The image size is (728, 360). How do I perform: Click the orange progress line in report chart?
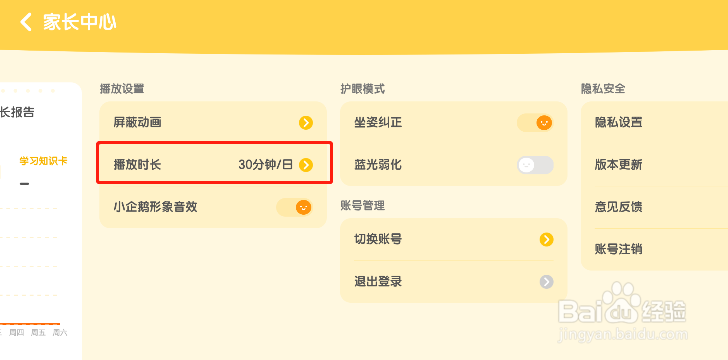point(30,323)
